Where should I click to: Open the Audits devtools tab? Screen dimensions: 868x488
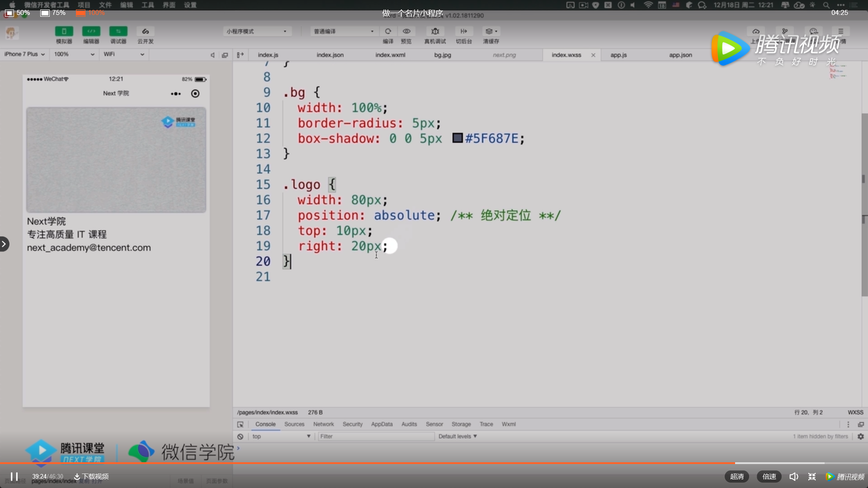tap(409, 424)
